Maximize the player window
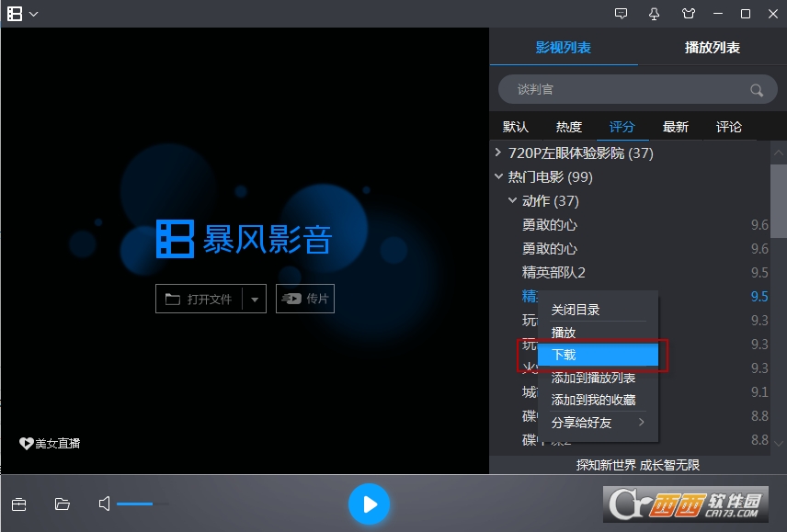787x532 pixels. (746, 14)
